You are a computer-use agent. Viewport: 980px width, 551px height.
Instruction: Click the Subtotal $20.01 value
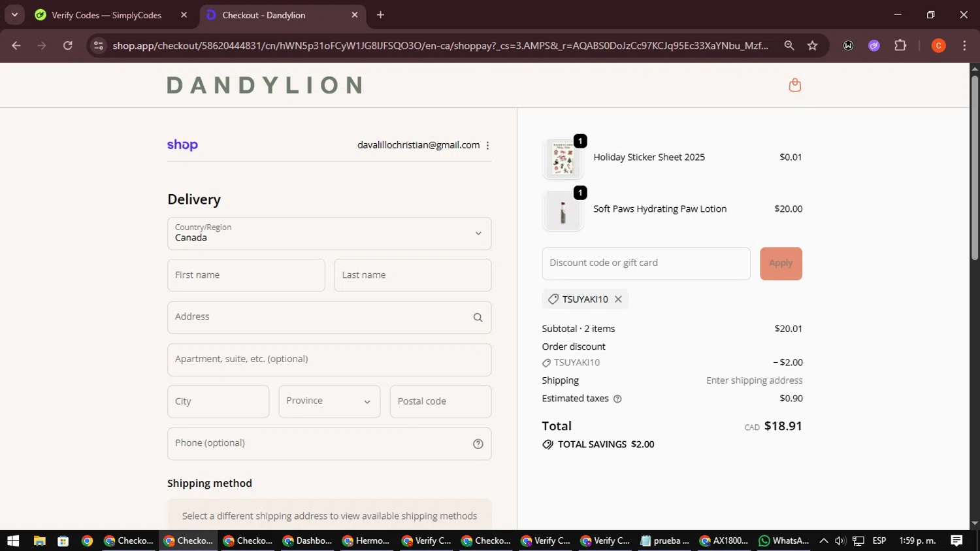point(788,329)
